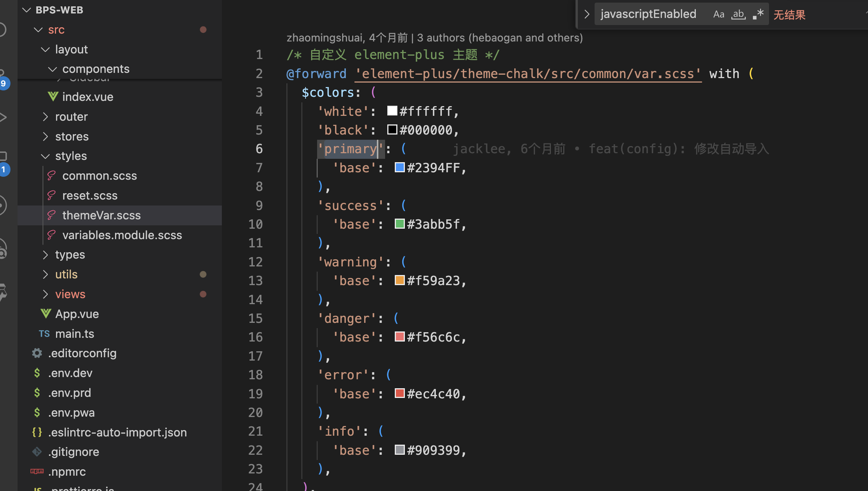Click the javascriptEnabled search input
868x491 pixels.
648,14
